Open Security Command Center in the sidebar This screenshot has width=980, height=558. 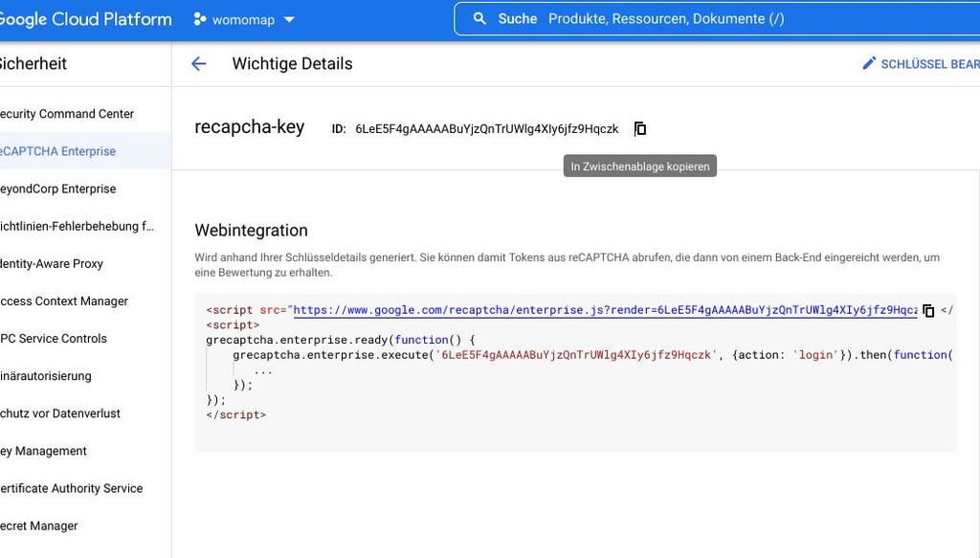pos(67,114)
